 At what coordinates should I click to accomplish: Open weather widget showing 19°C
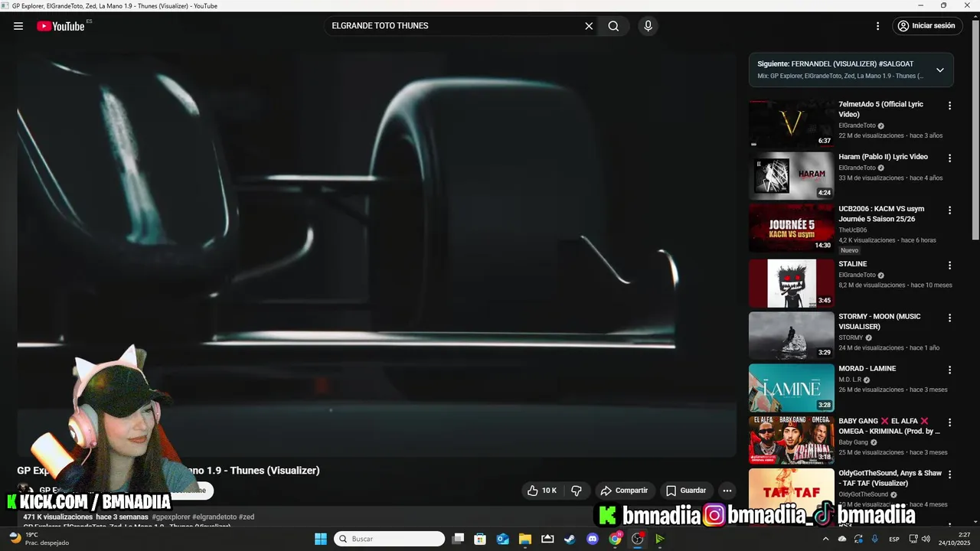point(38,539)
